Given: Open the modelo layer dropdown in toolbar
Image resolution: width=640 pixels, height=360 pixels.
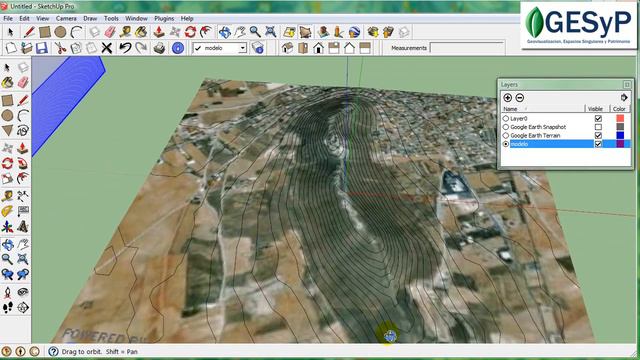Looking at the screenshot, I should point(242,48).
